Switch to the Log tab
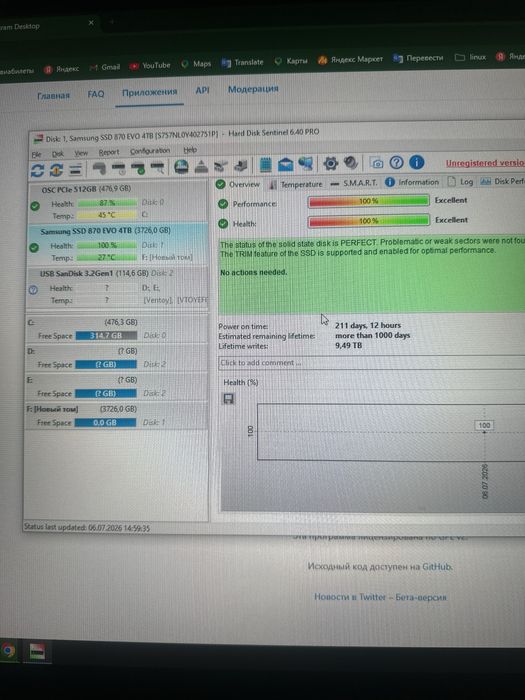 coord(460,182)
